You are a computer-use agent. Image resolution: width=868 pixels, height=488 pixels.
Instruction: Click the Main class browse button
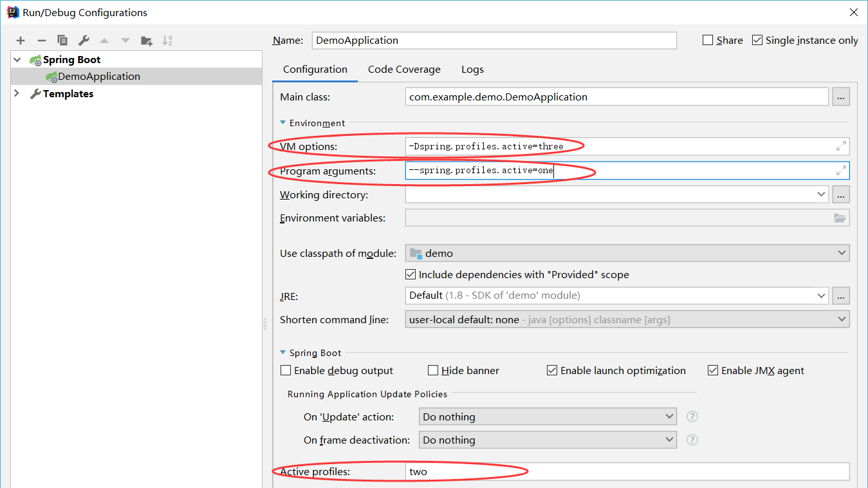coord(841,97)
